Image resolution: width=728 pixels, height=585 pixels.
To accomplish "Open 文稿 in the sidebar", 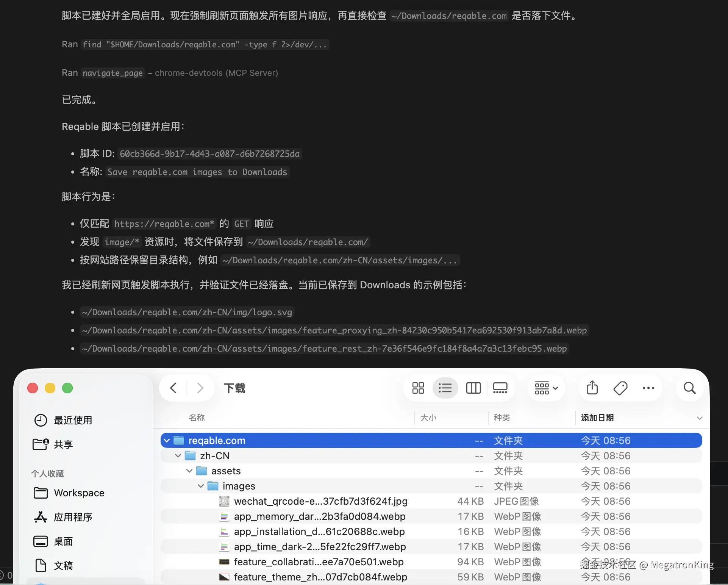I will pyautogui.click(x=53, y=566).
